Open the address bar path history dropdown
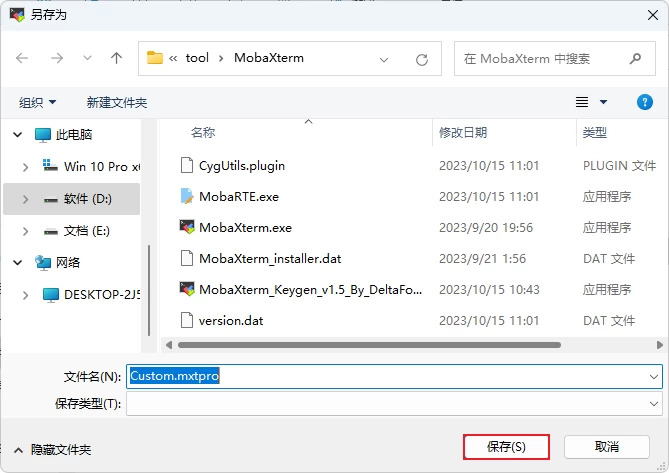 point(385,59)
